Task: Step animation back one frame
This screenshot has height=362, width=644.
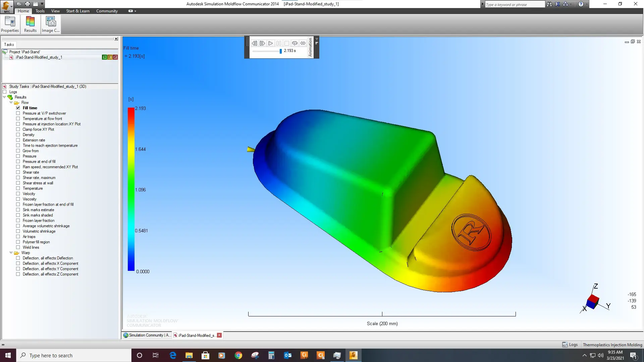Action: [254, 43]
